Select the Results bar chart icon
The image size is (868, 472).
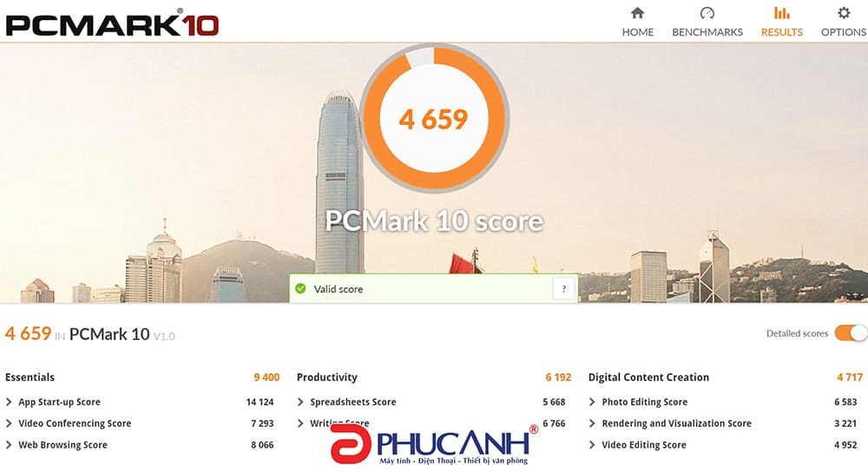[782, 13]
